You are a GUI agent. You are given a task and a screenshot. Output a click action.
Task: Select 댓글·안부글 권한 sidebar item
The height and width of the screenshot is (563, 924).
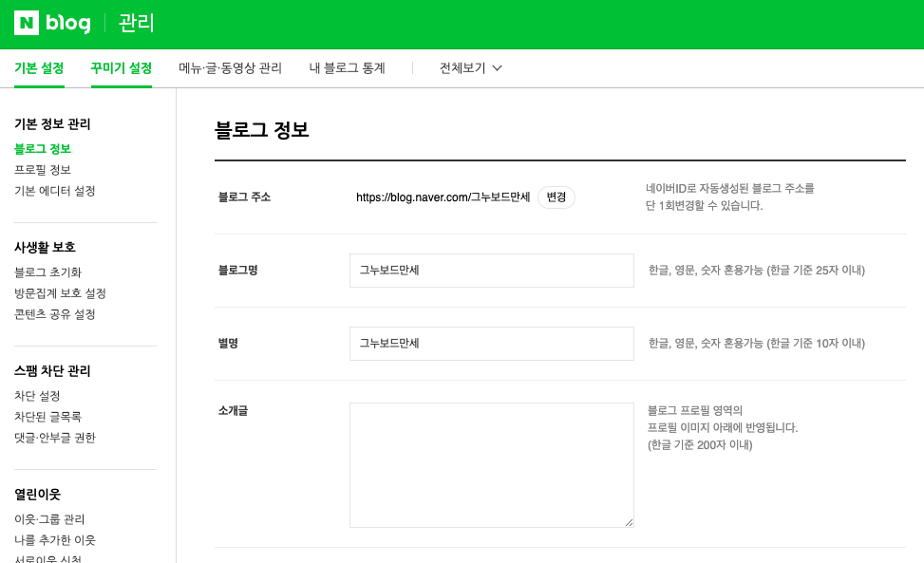point(55,438)
